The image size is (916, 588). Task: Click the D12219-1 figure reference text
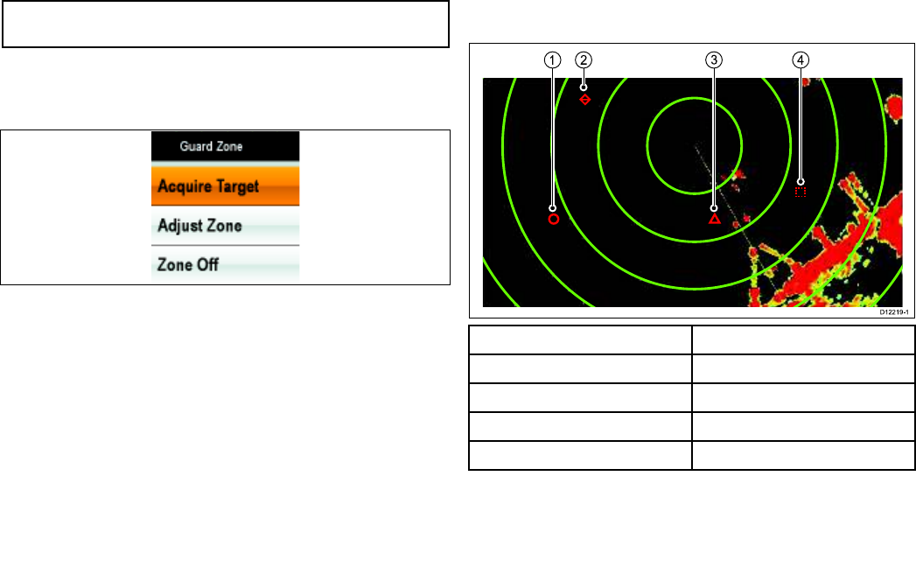coord(894,312)
